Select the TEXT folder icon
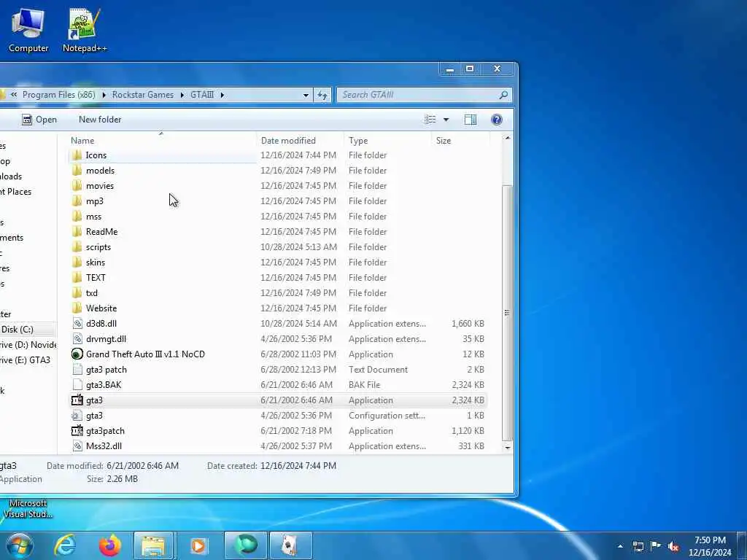747x560 pixels. tap(77, 278)
